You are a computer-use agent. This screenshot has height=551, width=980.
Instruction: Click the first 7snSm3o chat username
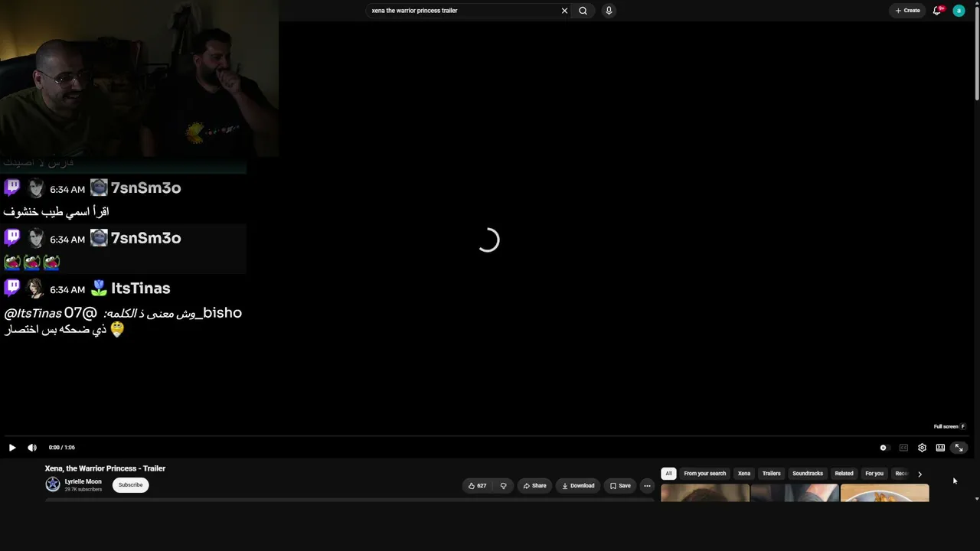click(145, 188)
